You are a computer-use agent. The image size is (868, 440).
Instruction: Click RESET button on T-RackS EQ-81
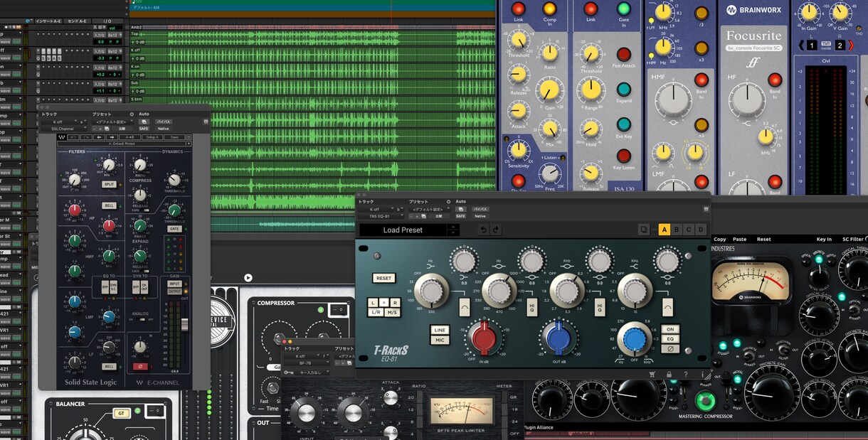pos(383,278)
